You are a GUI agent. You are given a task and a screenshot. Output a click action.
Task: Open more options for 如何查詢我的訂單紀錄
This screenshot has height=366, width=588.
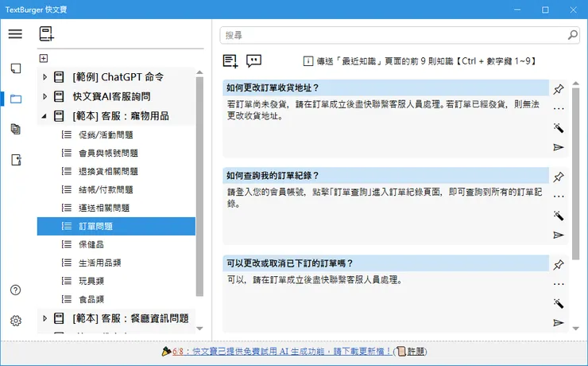click(559, 197)
